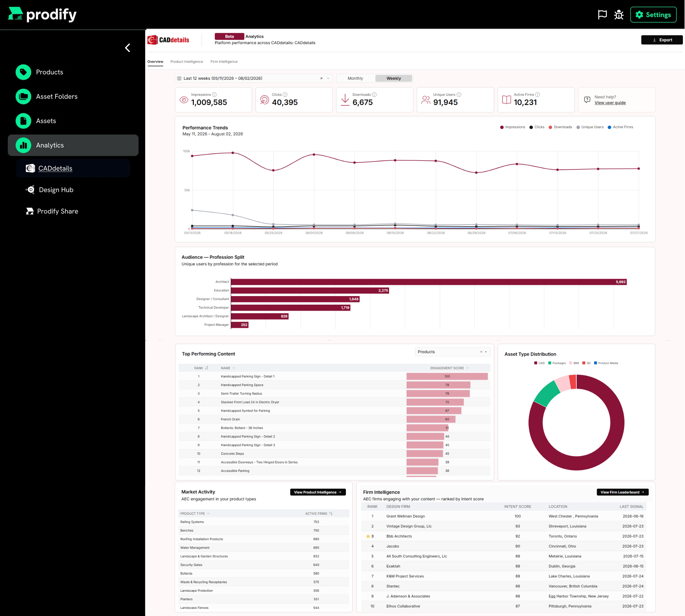Open the CADdetails analytics link
This screenshot has height=616, width=685.
click(55, 168)
